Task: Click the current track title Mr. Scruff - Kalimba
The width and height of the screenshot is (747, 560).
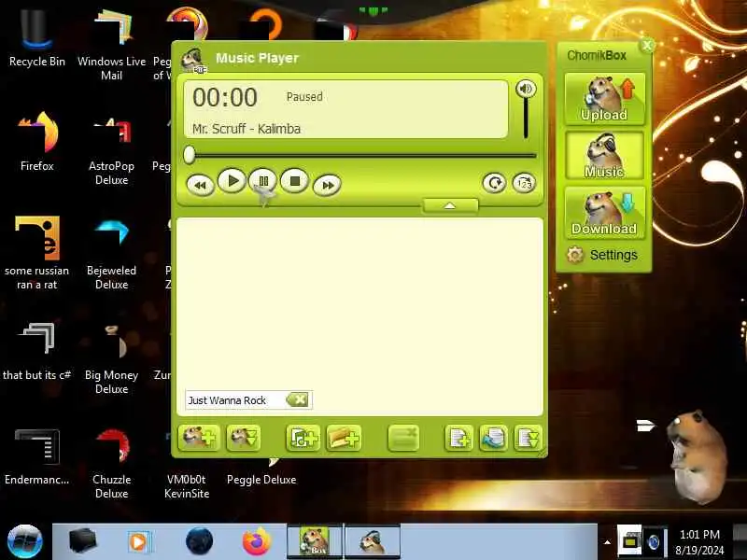Action: (247, 129)
